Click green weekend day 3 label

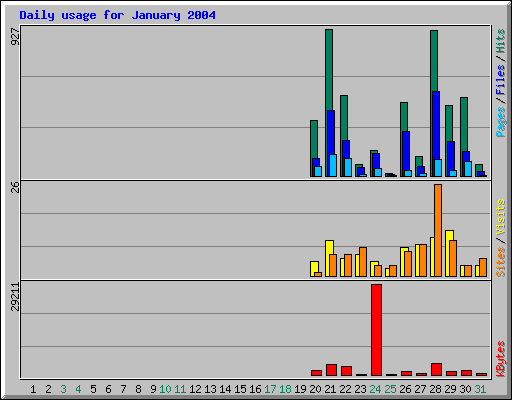63,389
